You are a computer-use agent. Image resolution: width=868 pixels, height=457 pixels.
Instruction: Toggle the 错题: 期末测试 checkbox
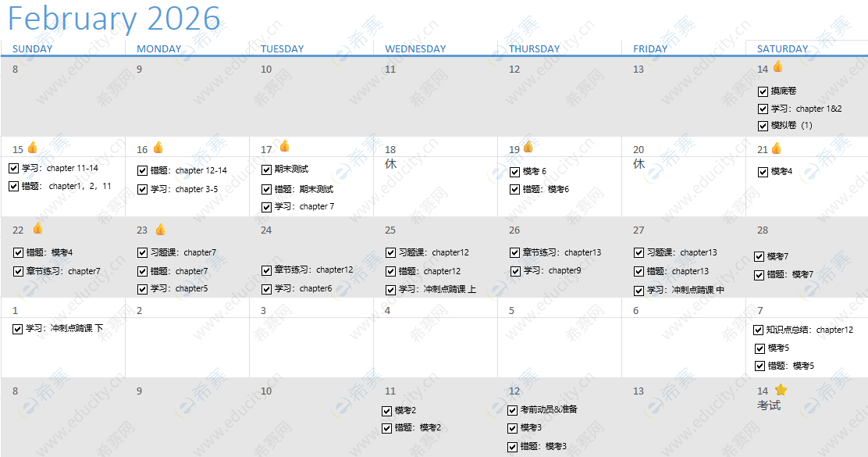pos(266,190)
